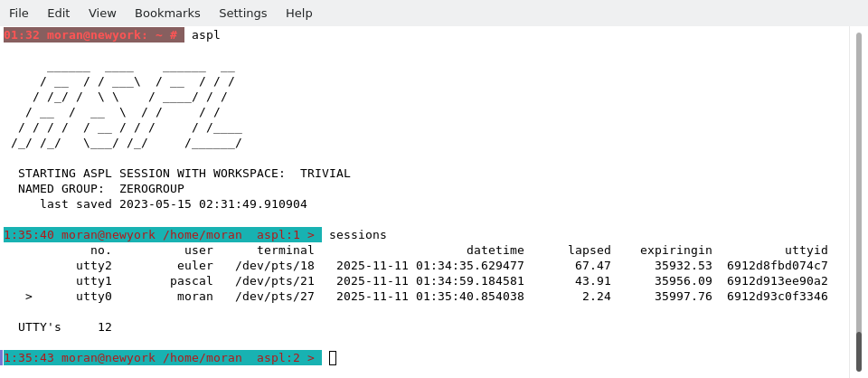
Task: Click uttyid 6912d93c0f3346 in the table
Action: coord(777,297)
